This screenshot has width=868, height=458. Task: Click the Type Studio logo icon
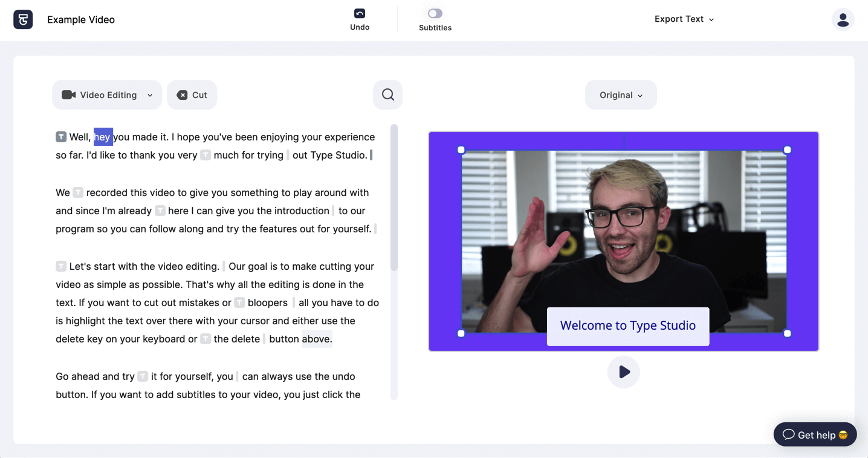pos(23,19)
